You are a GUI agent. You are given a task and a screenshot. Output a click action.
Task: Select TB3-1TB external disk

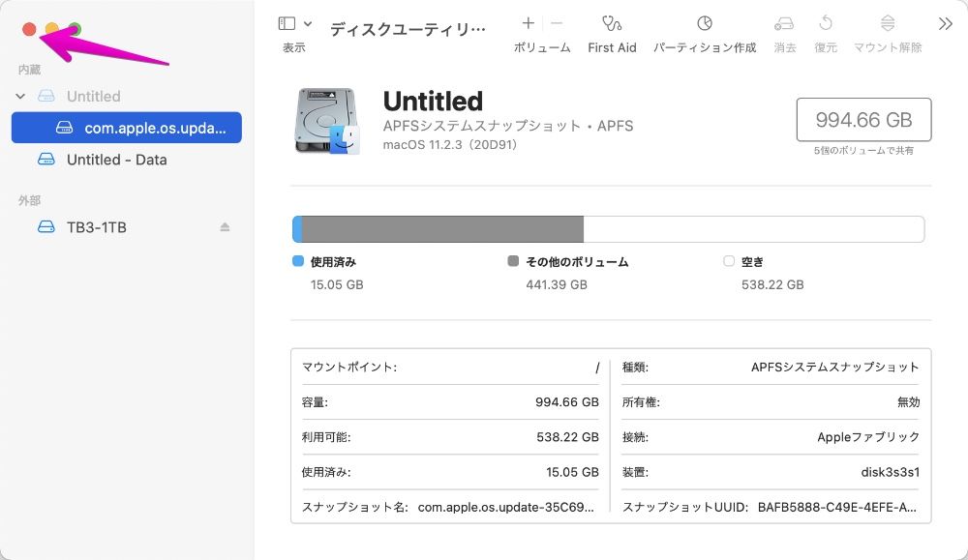96,227
